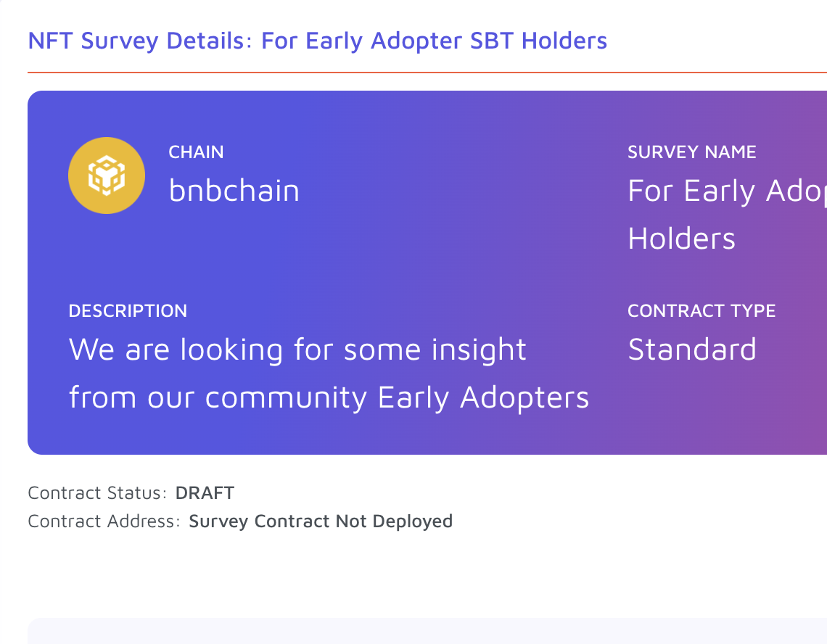Click the CONTRACT TYPE label

pos(701,310)
